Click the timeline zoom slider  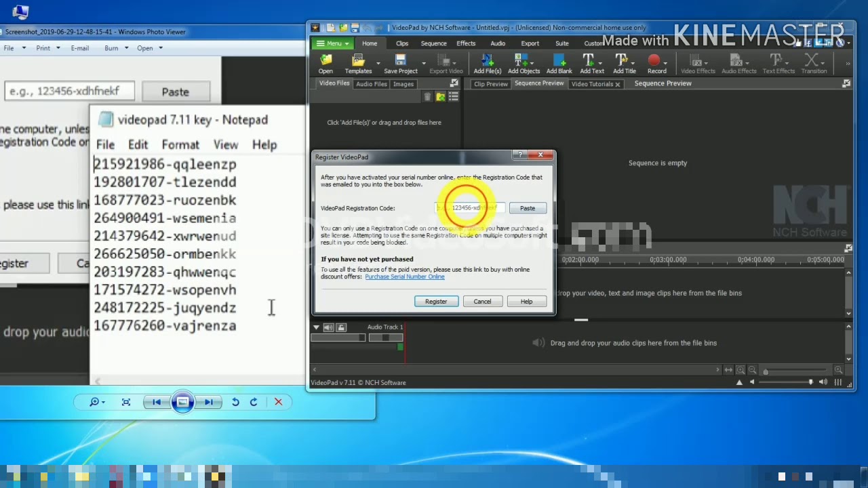click(796, 371)
